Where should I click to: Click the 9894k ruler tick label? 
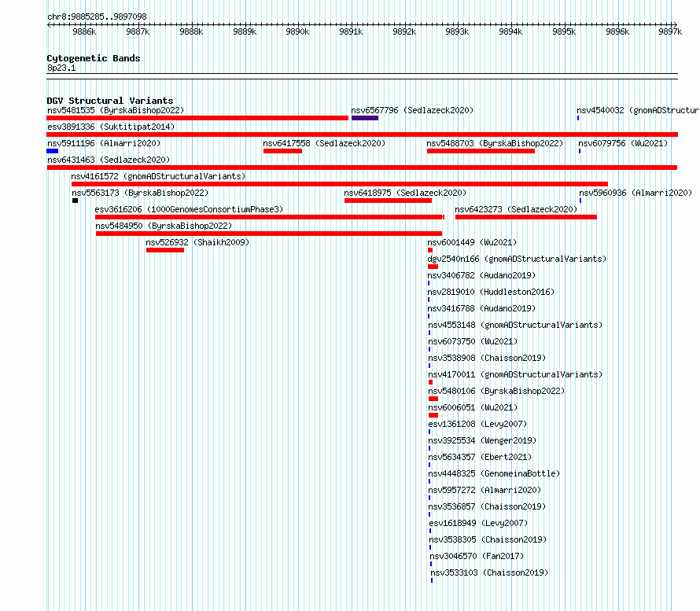pyautogui.click(x=510, y=31)
